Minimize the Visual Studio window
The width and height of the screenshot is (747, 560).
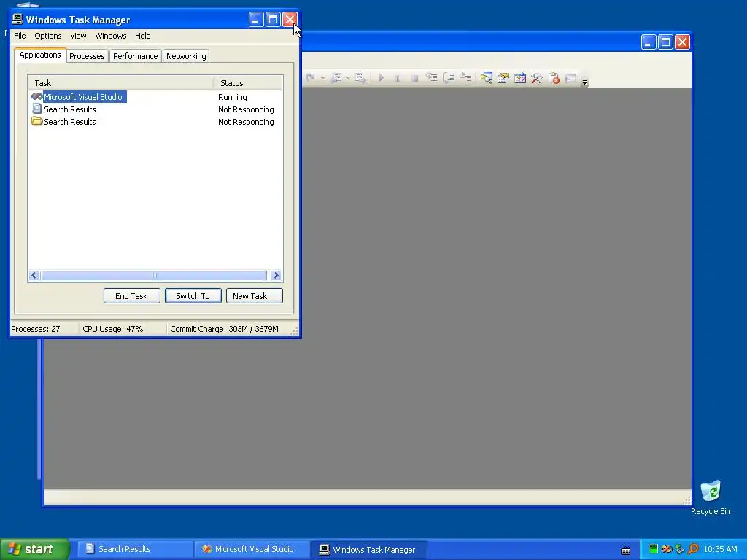(649, 42)
